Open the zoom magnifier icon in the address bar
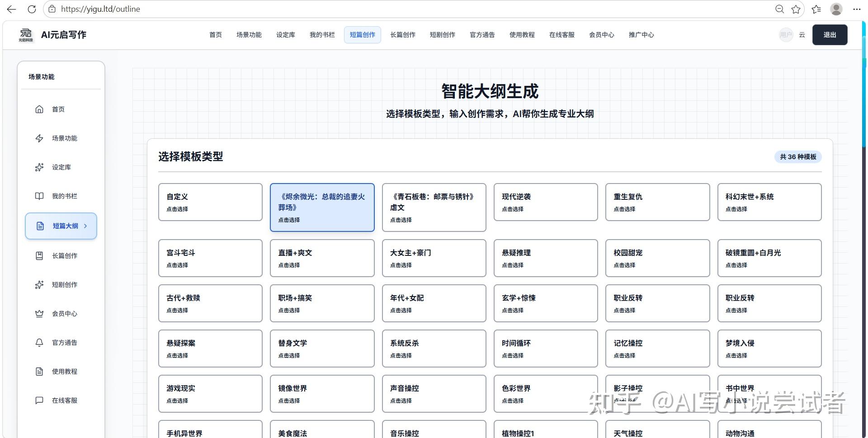868x438 pixels. [779, 9]
